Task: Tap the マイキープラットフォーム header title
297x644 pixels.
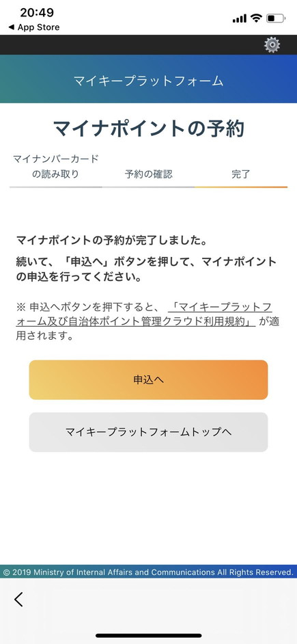Action: [149, 81]
